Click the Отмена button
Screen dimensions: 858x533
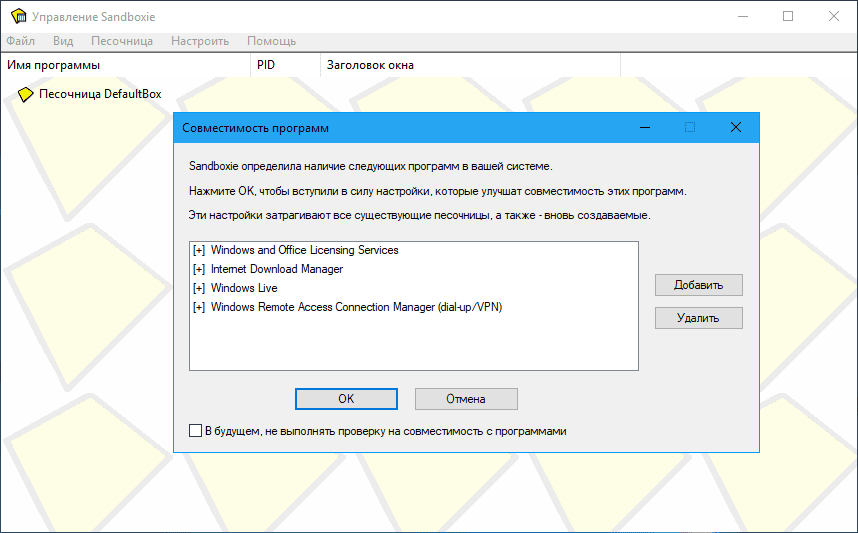tap(466, 399)
